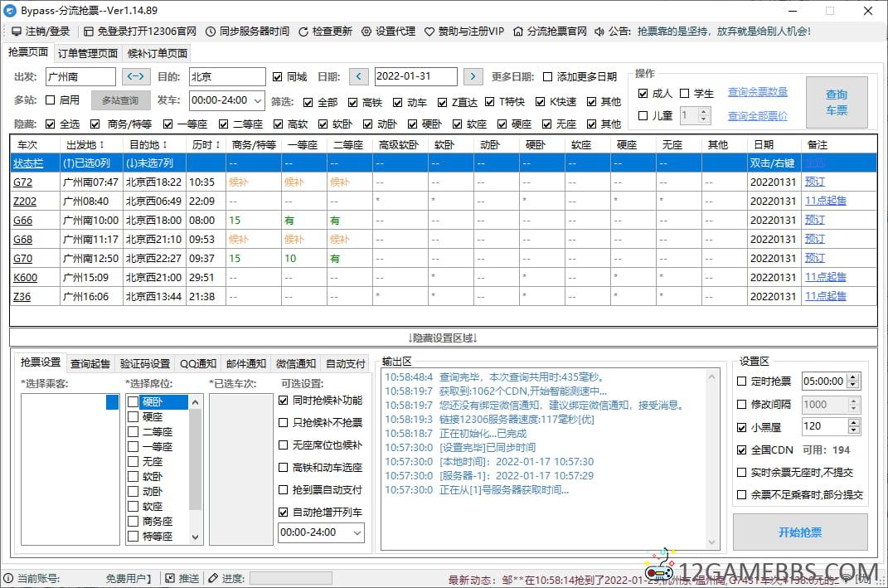This screenshot has width=888, height=588.
Task: Click the 赞助与注册VIP heart icon
Action: point(429,32)
